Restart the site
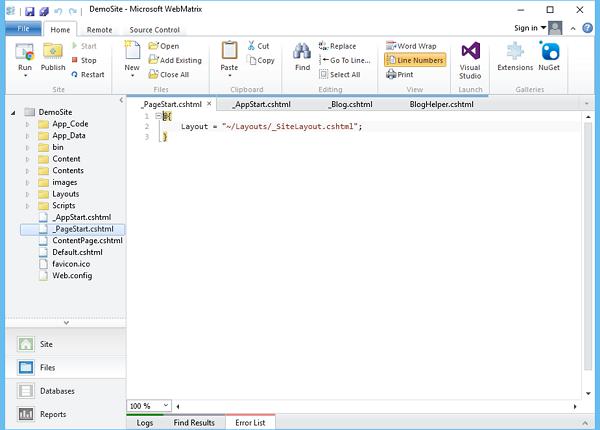Viewport: 600px width, 430px height. pyautogui.click(x=88, y=74)
